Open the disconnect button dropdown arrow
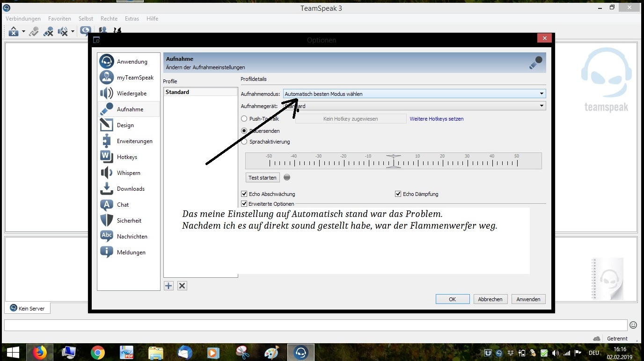 tap(23, 32)
